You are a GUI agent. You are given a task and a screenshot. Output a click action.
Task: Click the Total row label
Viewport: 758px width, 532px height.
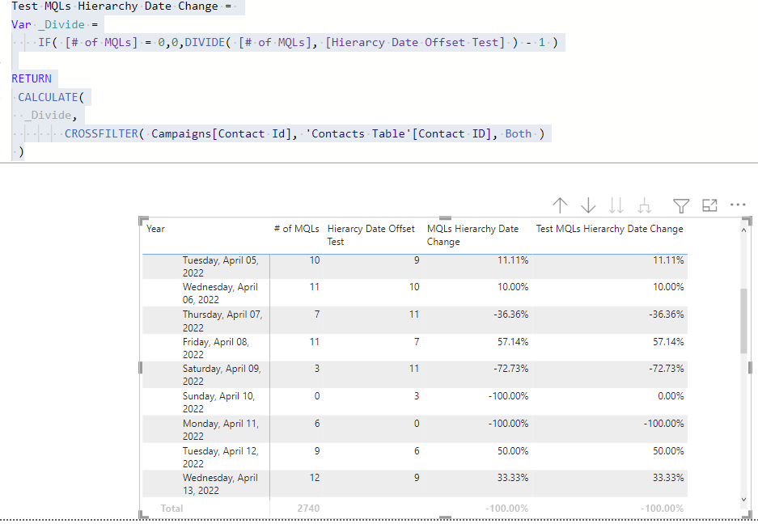(172, 509)
